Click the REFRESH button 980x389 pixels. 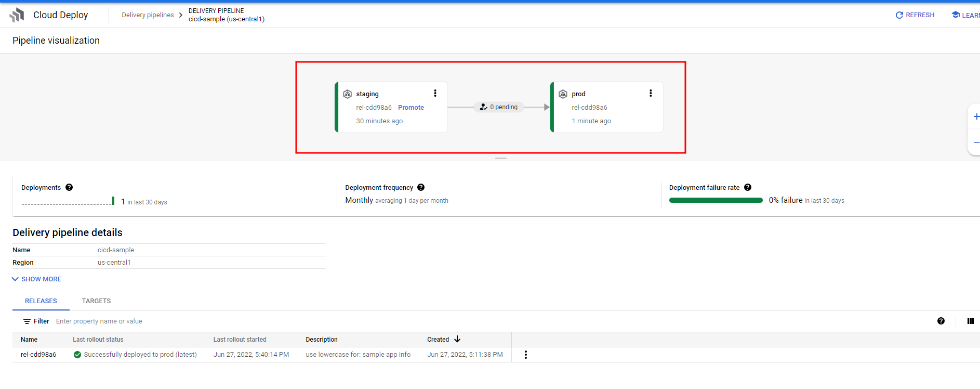915,15
